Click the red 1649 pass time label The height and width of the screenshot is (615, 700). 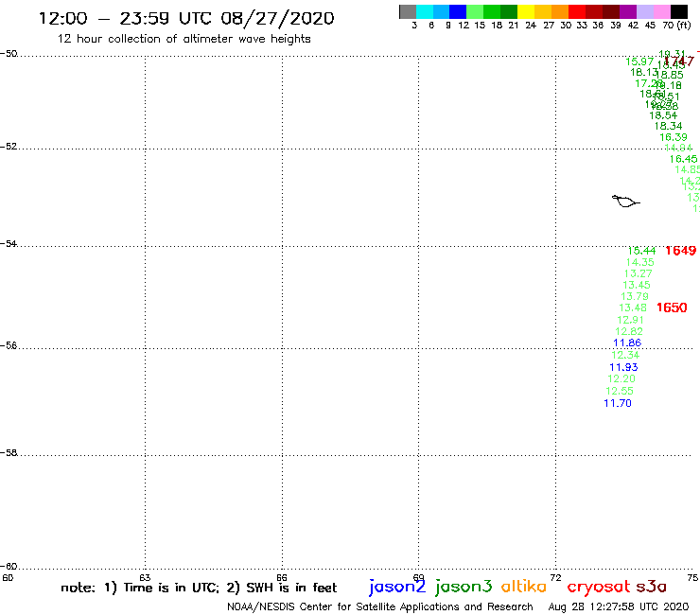click(x=680, y=251)
